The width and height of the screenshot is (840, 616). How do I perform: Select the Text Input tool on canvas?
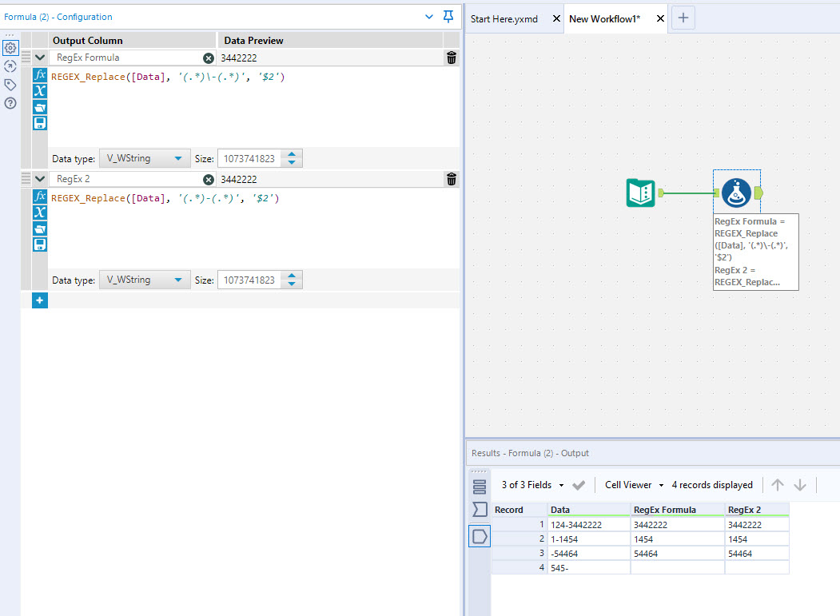pyautogui.click(x=640, y=193)
